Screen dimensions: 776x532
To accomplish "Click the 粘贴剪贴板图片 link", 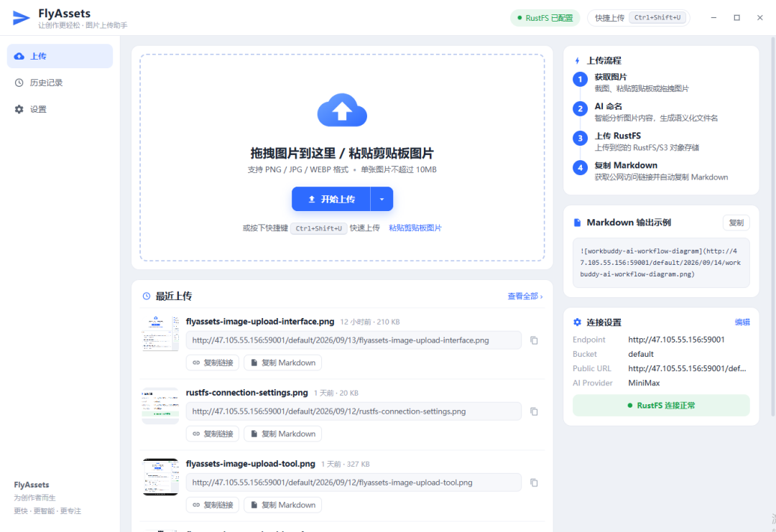I will [x=415, y=228].
